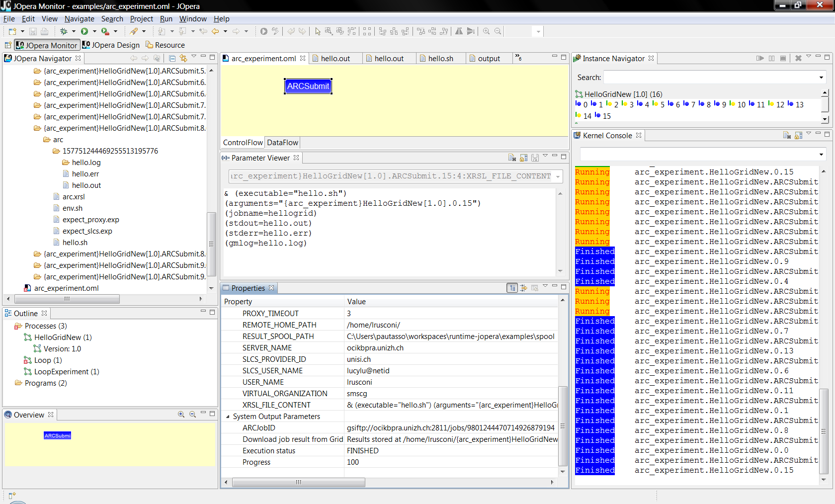Toggle Show Categories in Properties view
The width and height of the screenshot is (835, 504).
pyautogui.click(x=512, y=288)
